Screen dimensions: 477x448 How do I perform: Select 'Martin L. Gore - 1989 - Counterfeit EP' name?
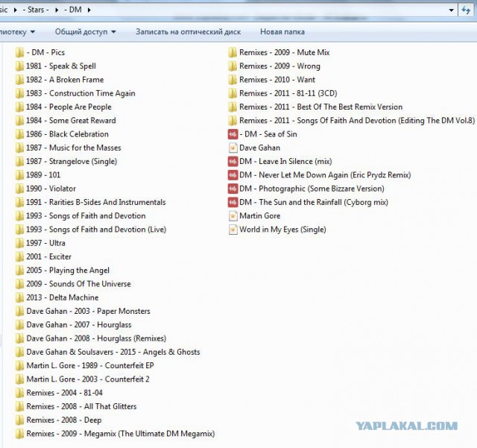tap(90, 366)
